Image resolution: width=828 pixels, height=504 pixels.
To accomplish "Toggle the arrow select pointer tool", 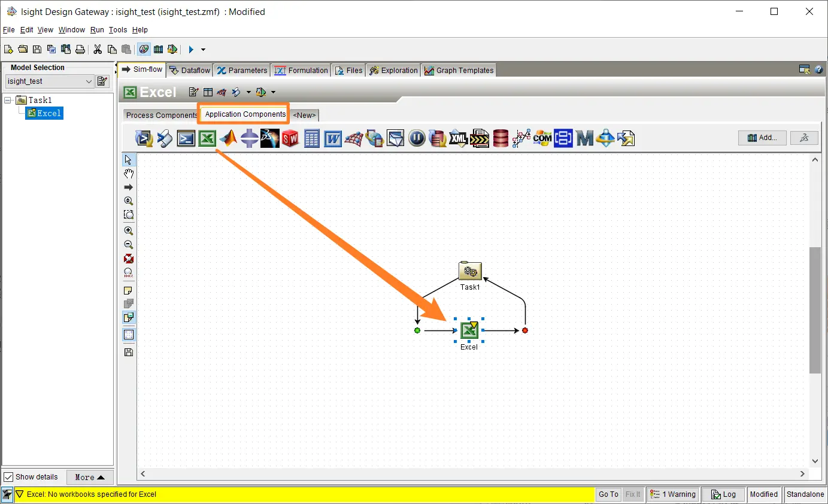I will [x=129, y=160].
